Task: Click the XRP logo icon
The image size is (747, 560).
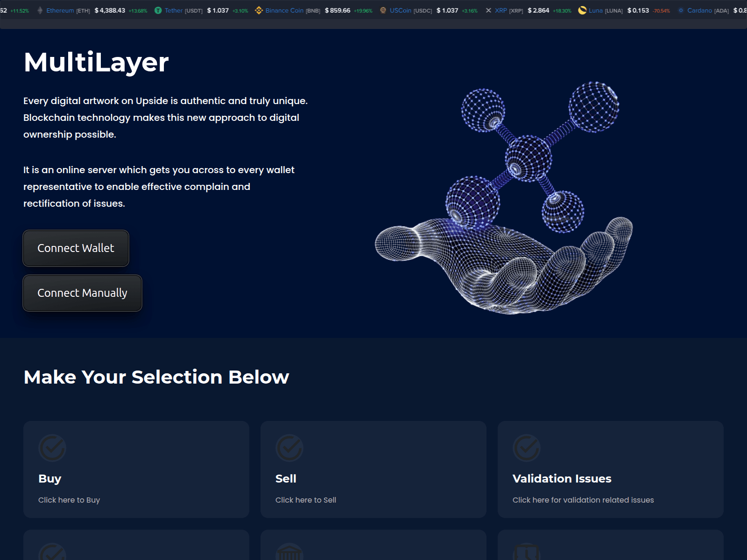Action: point(488,10)
